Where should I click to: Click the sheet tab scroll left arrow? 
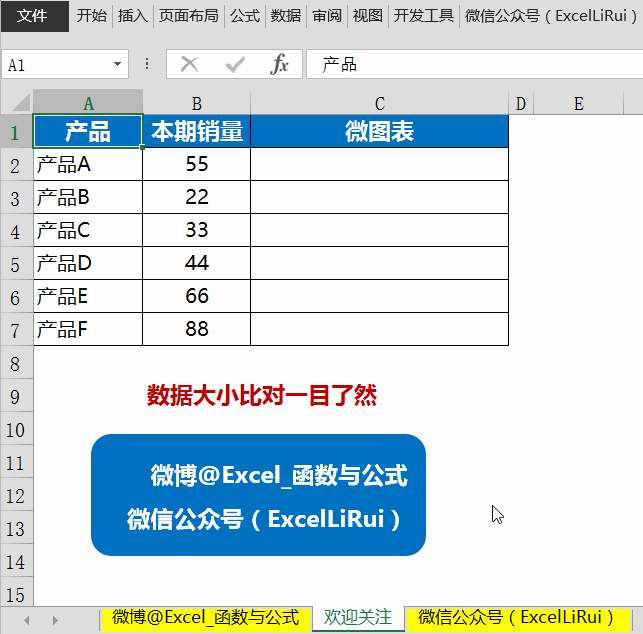[27, 620]
